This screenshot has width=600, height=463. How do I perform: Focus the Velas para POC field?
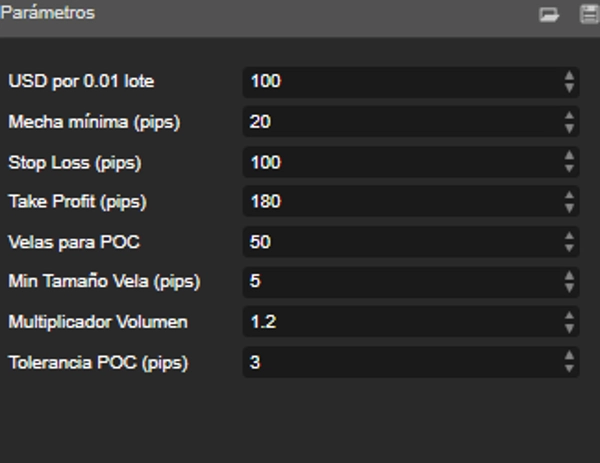click(x=400, y=242)
